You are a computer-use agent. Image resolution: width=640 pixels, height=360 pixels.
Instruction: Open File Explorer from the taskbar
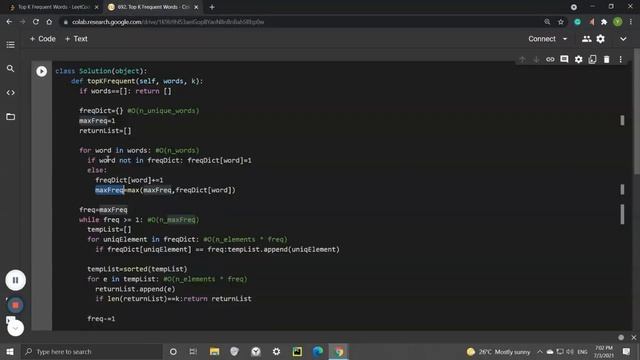[214, 352]
